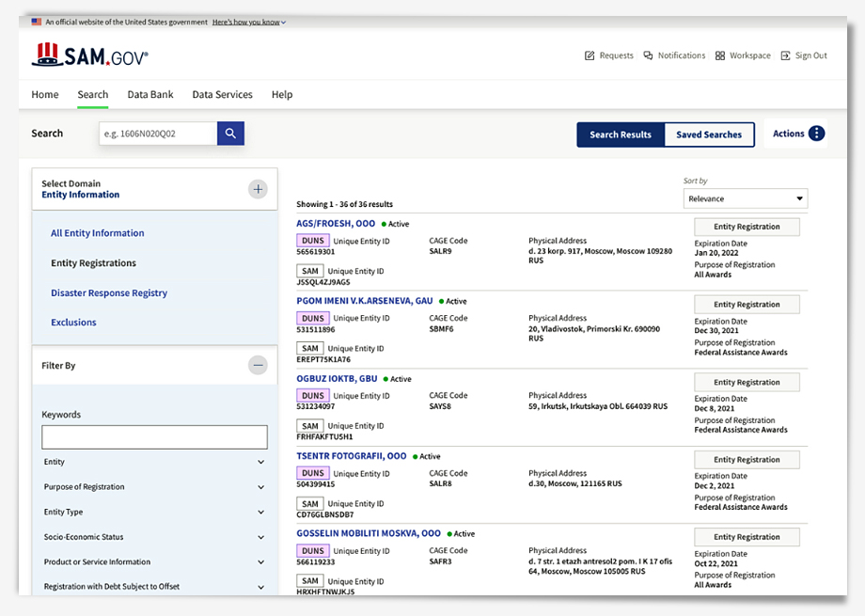
Task: Click DUNS badge for OGBUZ IOKTB, GBU
Action: point(313,396)
